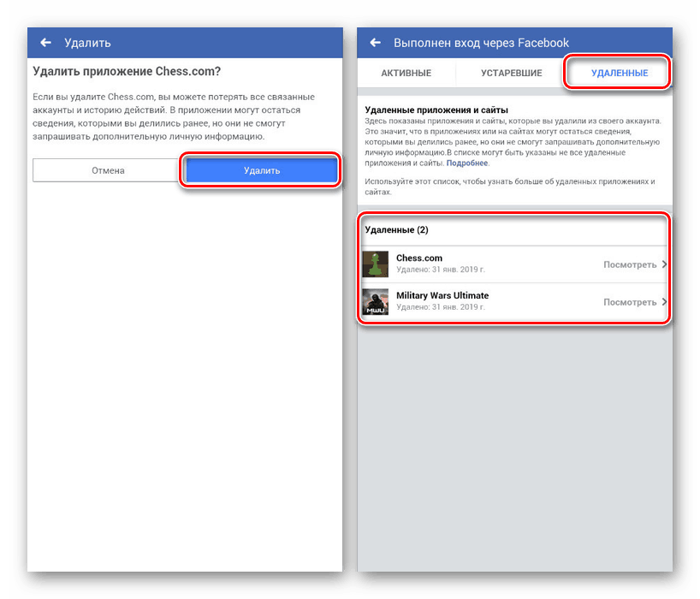Select the Military Wars Ultimate app name
The height and width of the screenshot is (599, 700).
[x=442, y=295]
